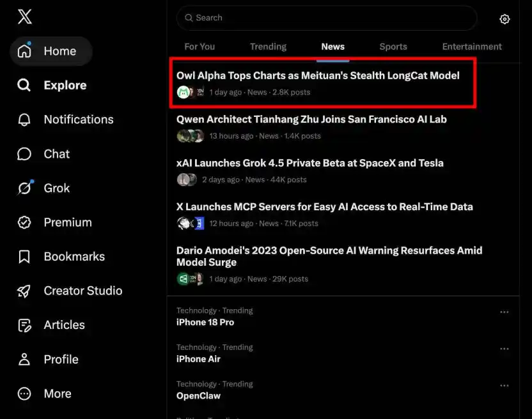The image size is (532, 419).
Task: Click the X logo icon
Action: click(25, 17)
